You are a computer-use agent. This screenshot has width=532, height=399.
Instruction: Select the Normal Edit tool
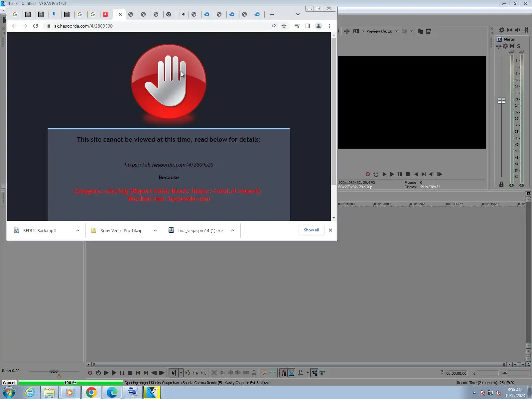click(x=174, y=373)
